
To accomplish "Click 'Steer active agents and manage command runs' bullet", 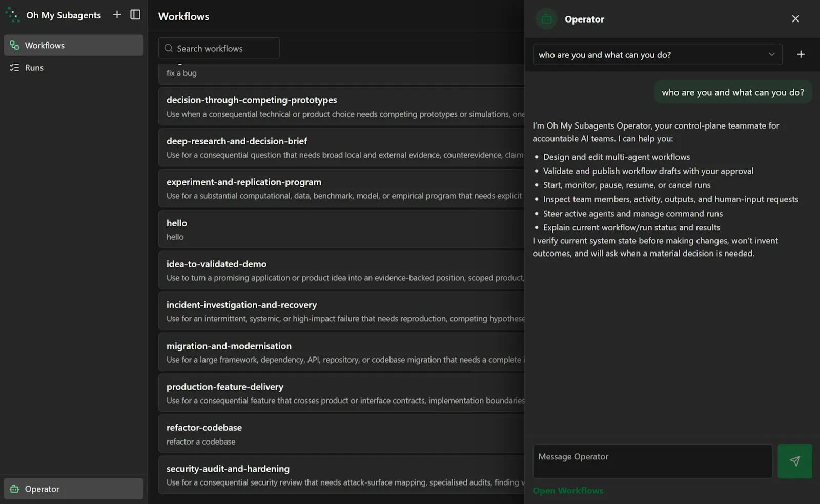I will 633,214.
